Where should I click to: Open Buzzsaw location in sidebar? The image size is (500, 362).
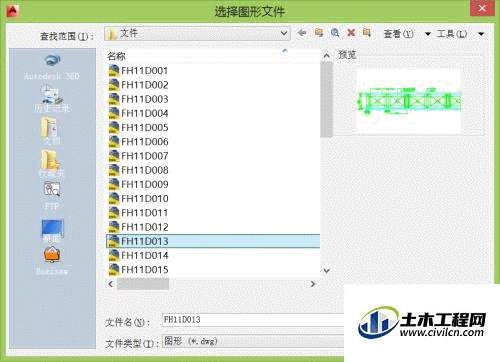tap(52, 260)
